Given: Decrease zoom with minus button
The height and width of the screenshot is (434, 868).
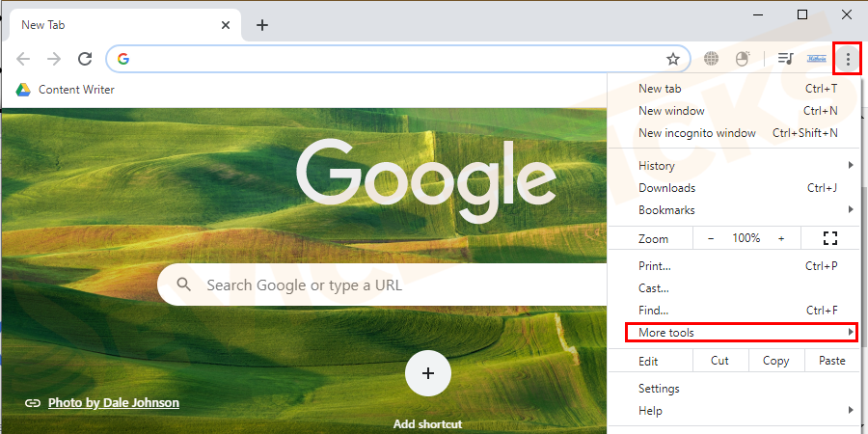Looking at the screenshot, I should point(711,238).
